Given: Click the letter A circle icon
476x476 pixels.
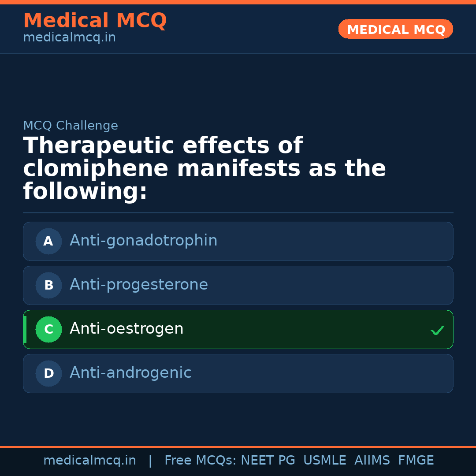Looking at the screenshot, I should [48, 241].
